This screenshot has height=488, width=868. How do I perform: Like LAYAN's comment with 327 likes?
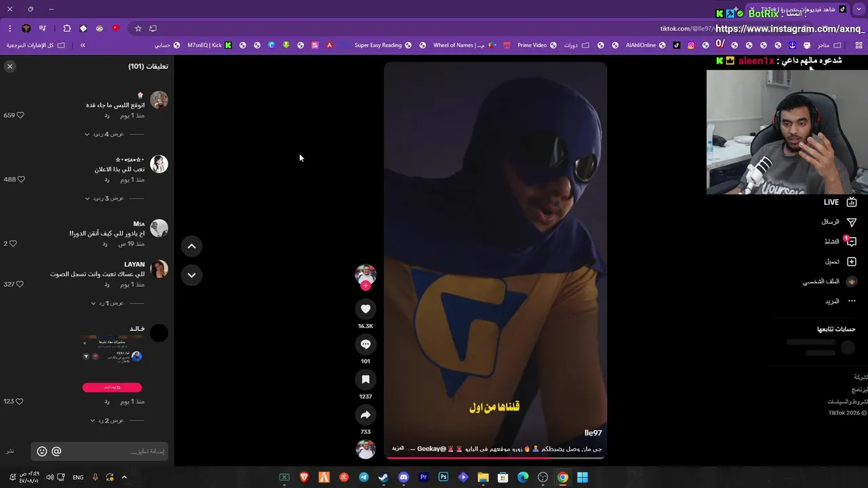tap(20, 284)
